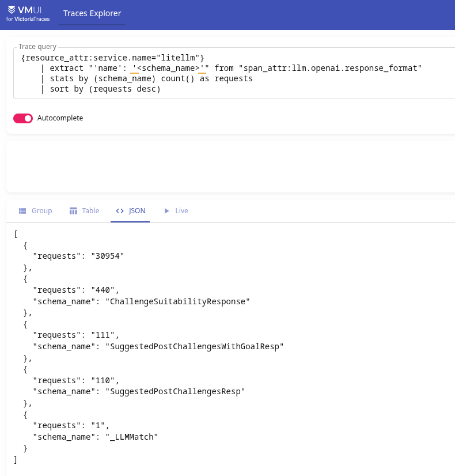Click the Live play triangle icon
Viewport: 455px width, 476px height.
click(x=166, y=211)
